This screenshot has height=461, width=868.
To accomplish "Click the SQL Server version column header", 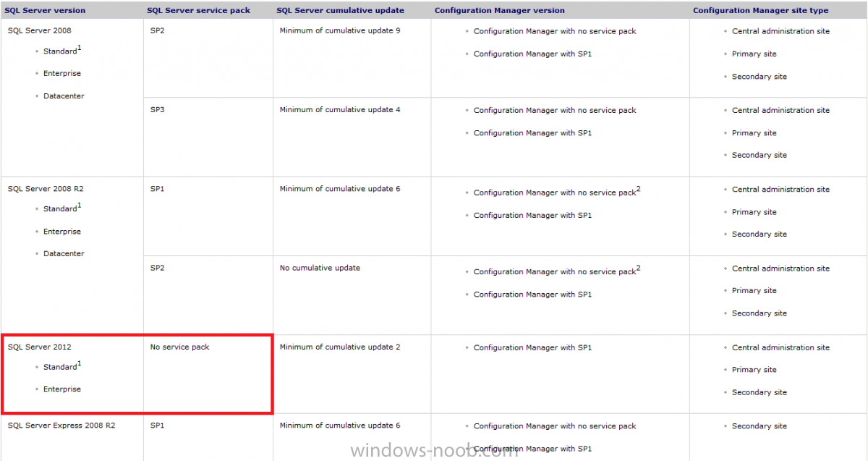I will click(45, 10).
